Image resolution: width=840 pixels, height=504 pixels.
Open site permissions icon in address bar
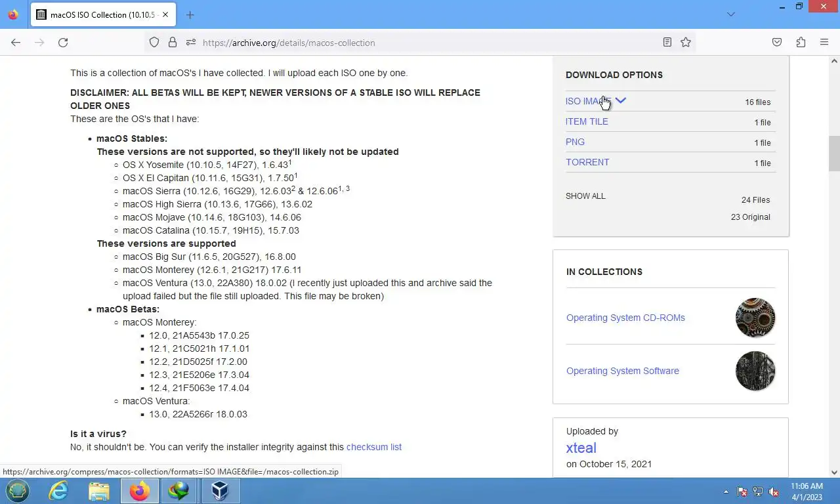point(191,42)
